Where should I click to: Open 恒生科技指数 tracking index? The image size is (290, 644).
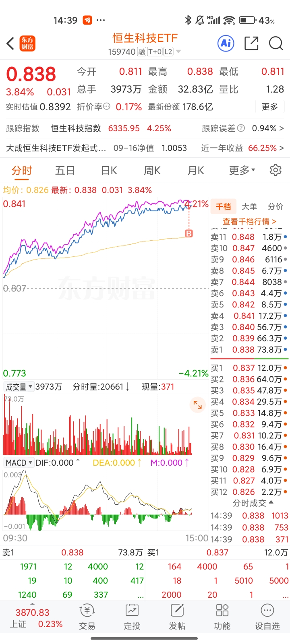(76, 128)
